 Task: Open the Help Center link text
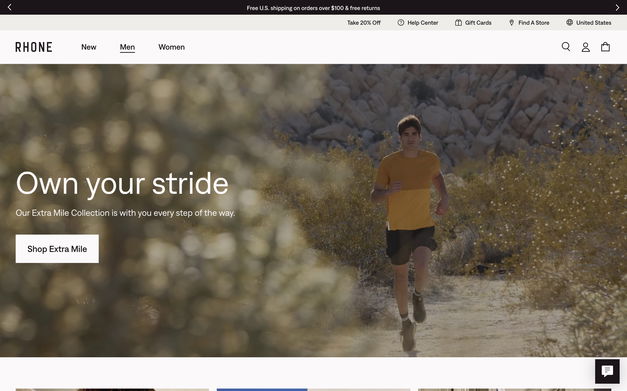pyautogui.click(x=423, y=23)
